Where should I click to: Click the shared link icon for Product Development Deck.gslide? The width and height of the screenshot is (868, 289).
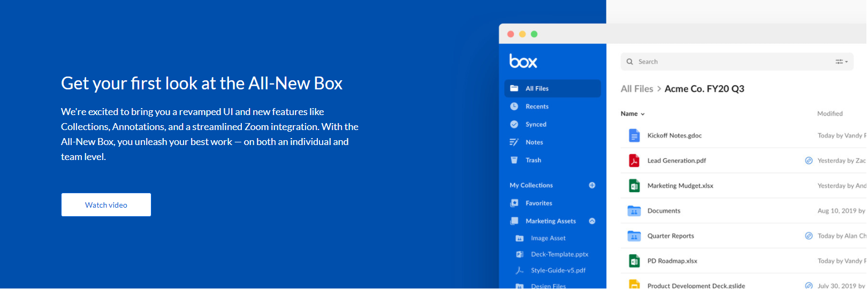[809, 286]
